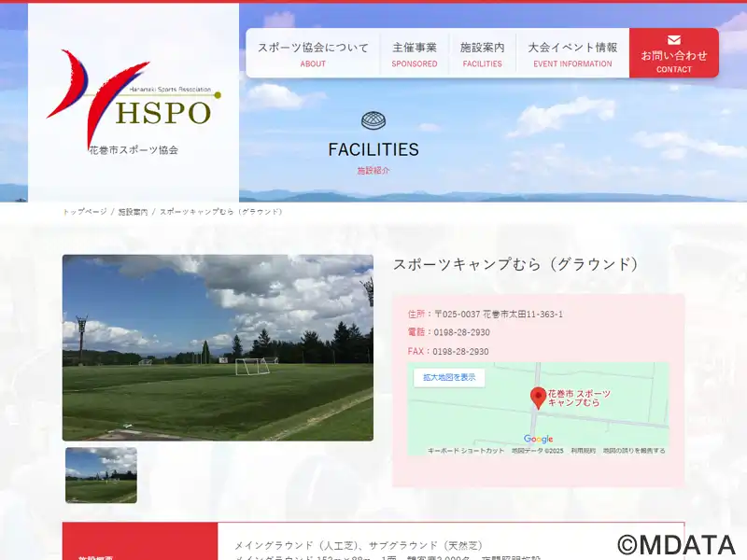747x560 pixels.
Task: Click the 花巻市 スポーツキャンプむら map label
Action: [x=579, y=398]
